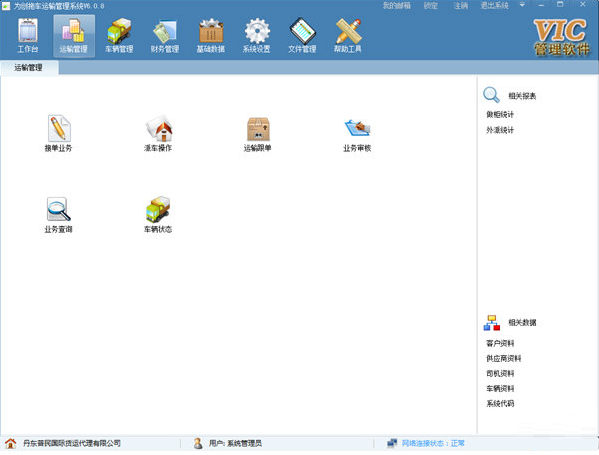Select 运输管理 in the top toolbar
The height and width of the screenshot is (455, 599).
[x=74, y=36]
